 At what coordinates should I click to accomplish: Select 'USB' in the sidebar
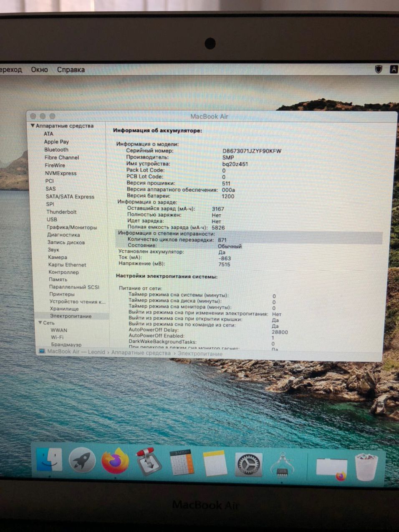coord(52,219)
